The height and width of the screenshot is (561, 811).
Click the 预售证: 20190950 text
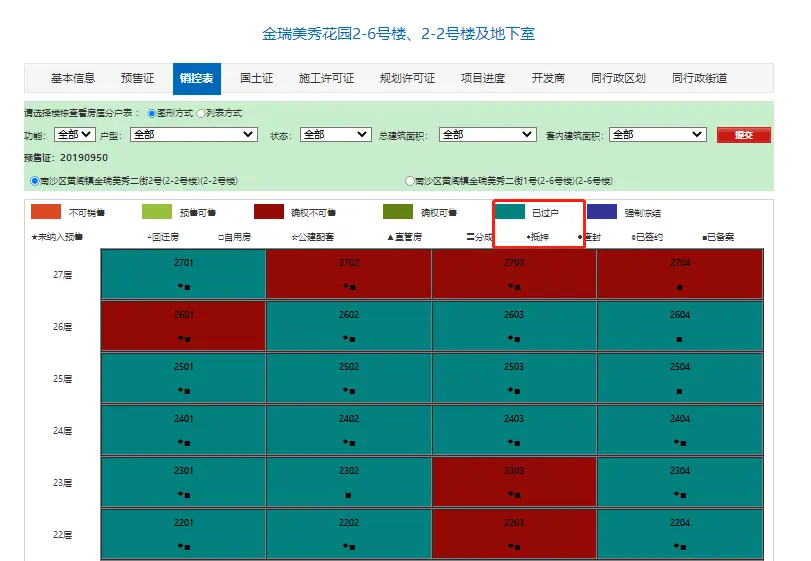66,158
